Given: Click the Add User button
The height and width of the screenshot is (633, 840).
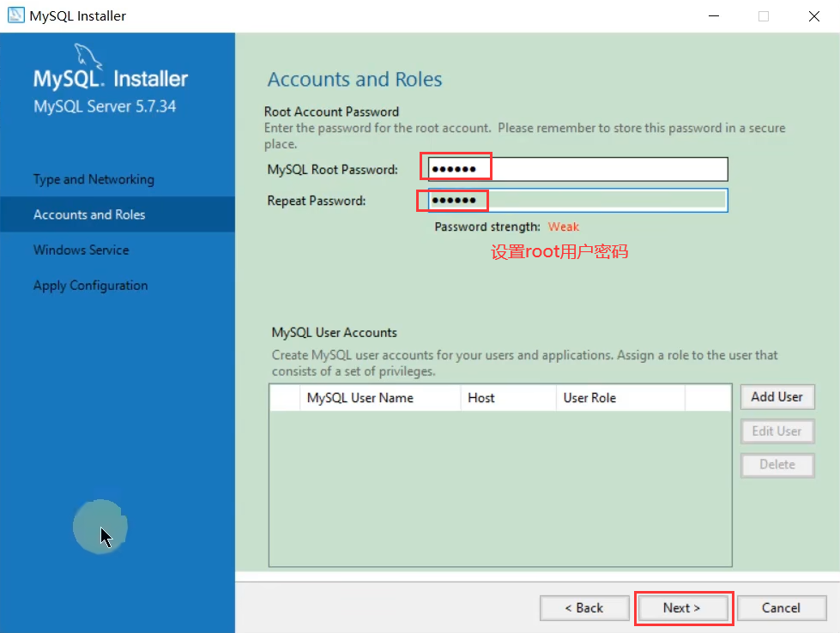Looking at the screenshot, I should 777,397.
